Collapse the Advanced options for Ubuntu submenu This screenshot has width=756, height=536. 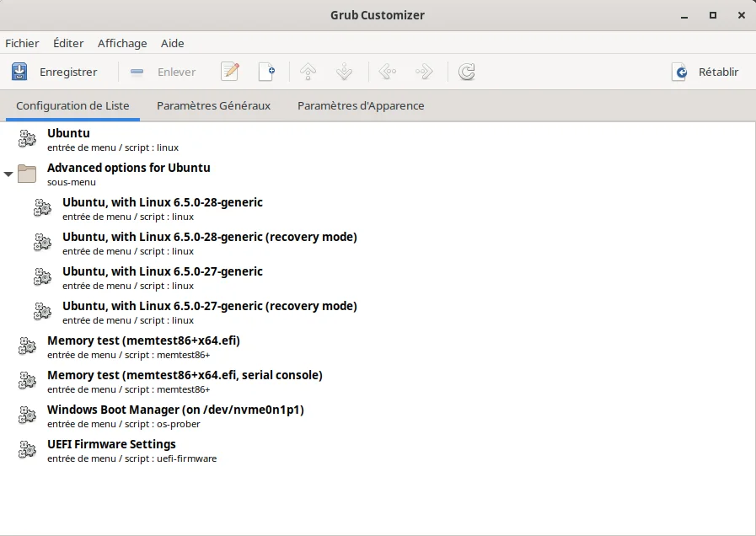coord(8,174)
